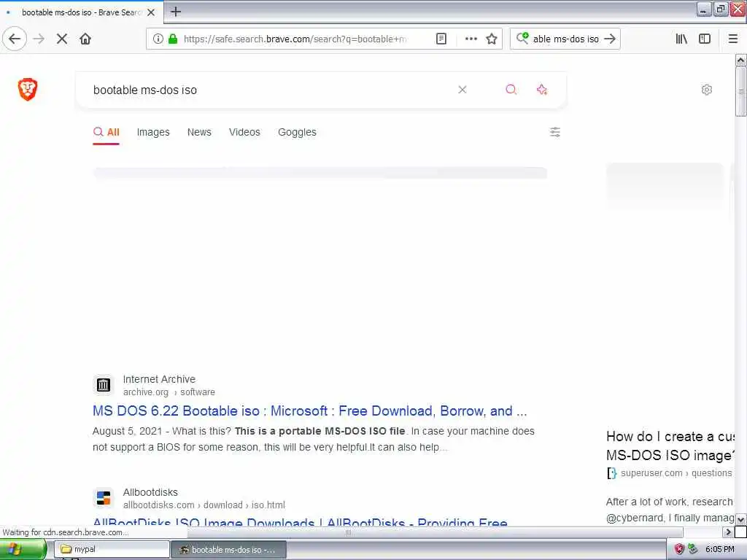Show the sidebar panel
Screen dimensions: 747x560
(x=705, y=39)
